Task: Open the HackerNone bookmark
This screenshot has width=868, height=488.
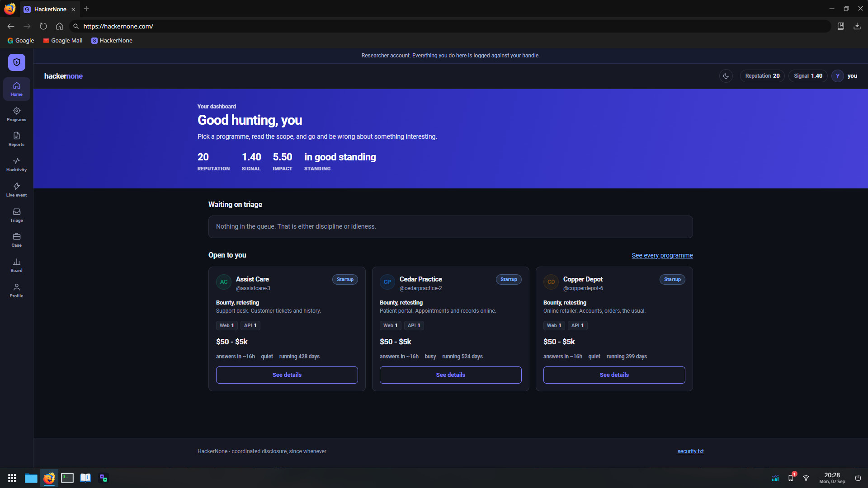Action: 112,41
